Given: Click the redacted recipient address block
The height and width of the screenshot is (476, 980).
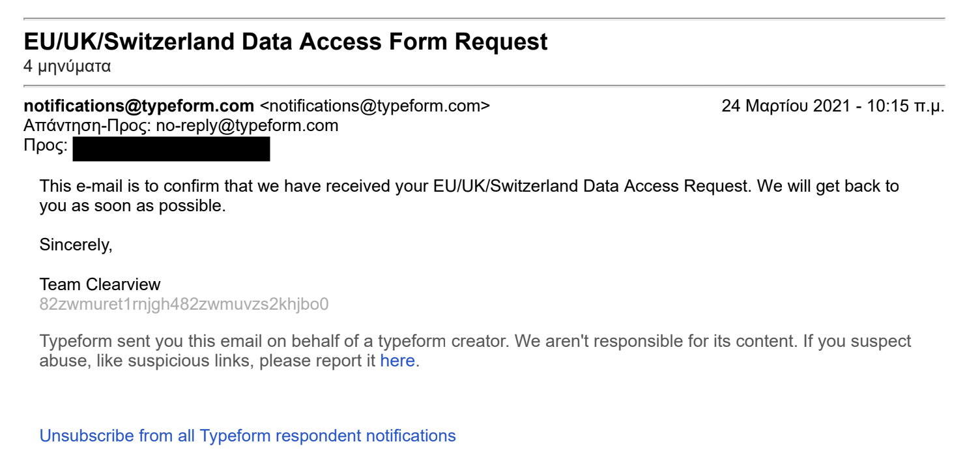Looking at the screenshot, I should (x=171, y=149).
